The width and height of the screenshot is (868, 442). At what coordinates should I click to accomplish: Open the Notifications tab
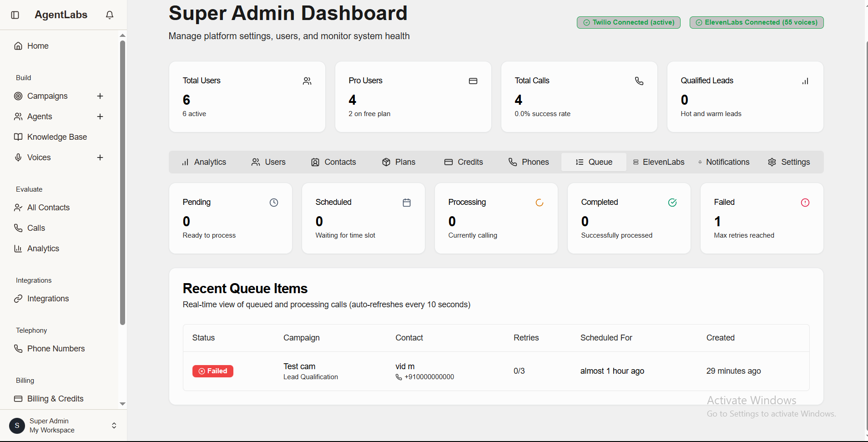[724, 162]
